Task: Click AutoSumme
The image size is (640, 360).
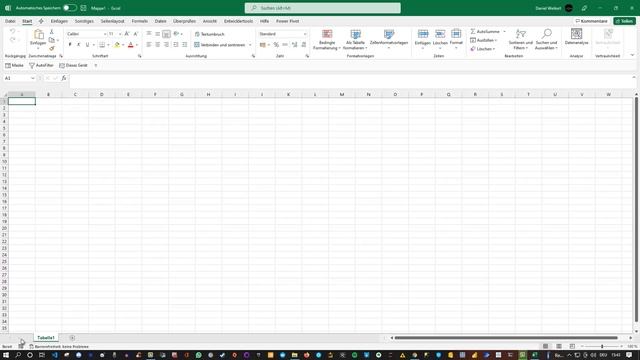Action: coord(485,31)
